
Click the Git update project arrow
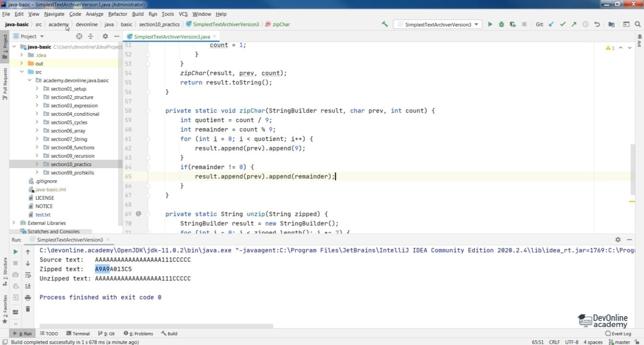pos(551,24)
